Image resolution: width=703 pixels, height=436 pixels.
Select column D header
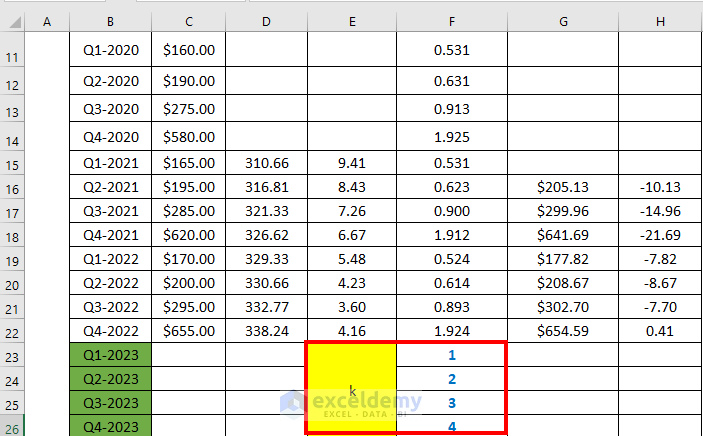click(266, 22)
